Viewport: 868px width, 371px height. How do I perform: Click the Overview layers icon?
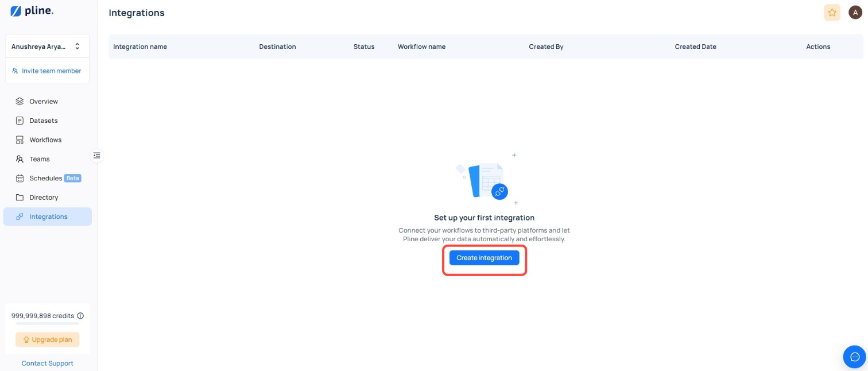[20, 102]
